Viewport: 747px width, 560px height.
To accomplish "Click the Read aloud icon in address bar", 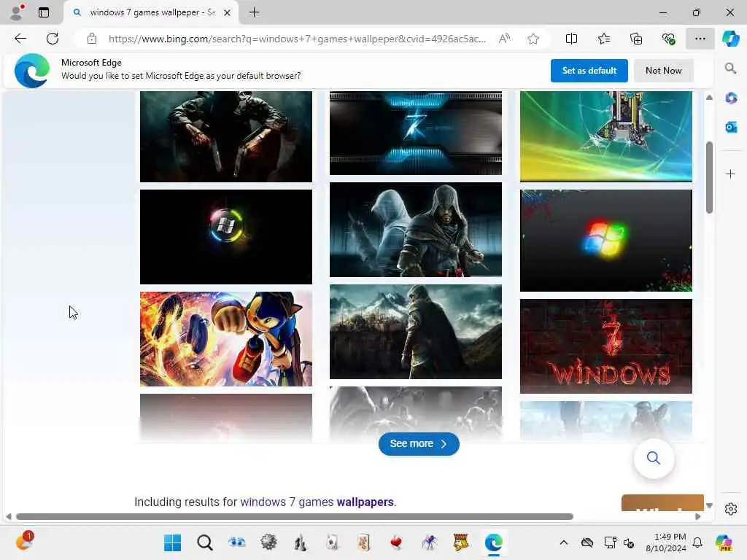I will click(x=504, y=39).
